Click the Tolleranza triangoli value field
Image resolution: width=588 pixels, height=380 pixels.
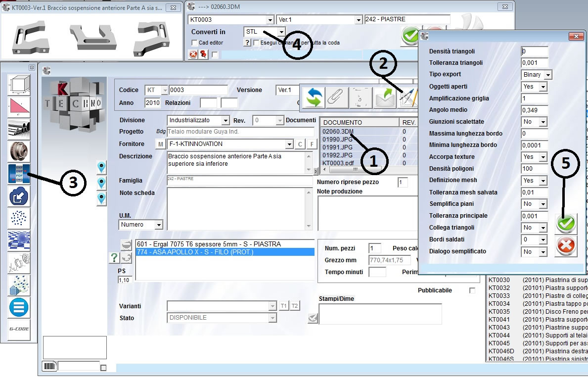535,63
